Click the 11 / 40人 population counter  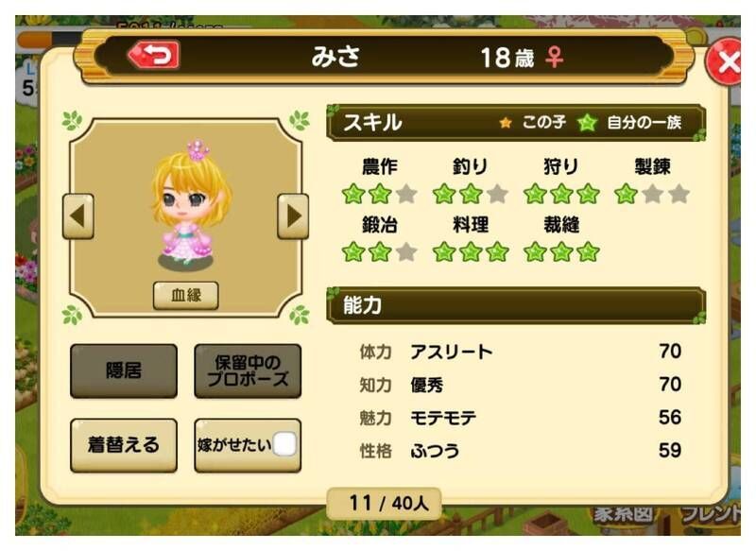click(x=388, y=504)
